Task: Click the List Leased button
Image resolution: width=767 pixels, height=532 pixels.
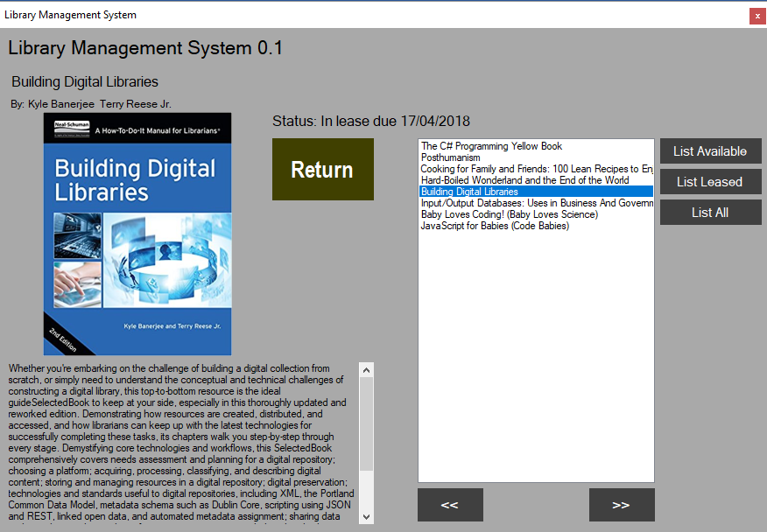Action: click(x=710, y=182)
